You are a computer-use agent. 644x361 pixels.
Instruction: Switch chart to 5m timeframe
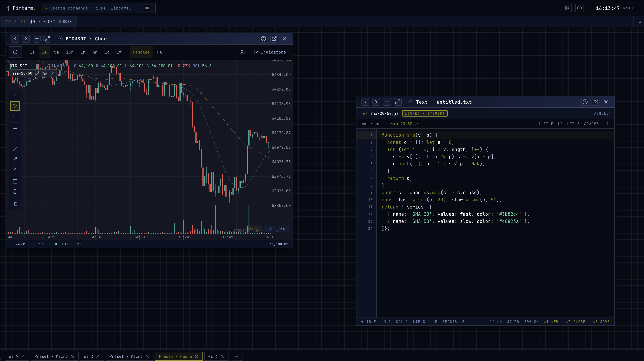click(56, 52)
